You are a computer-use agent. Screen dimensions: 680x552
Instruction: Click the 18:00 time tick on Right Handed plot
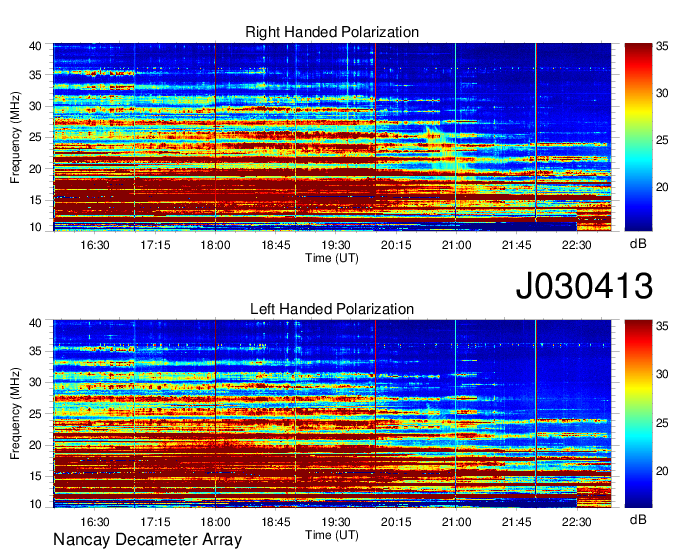216,245
